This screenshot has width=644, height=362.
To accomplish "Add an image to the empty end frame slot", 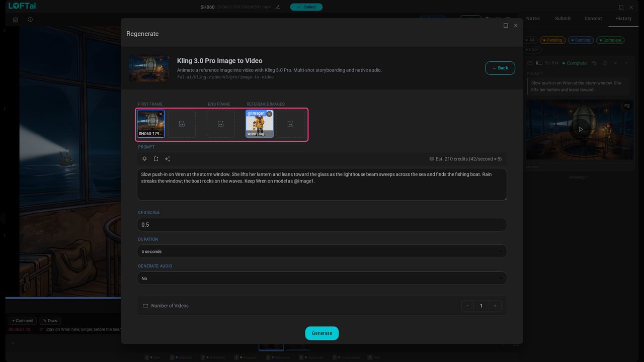I will pyautogui.click(x=220, y=124).
